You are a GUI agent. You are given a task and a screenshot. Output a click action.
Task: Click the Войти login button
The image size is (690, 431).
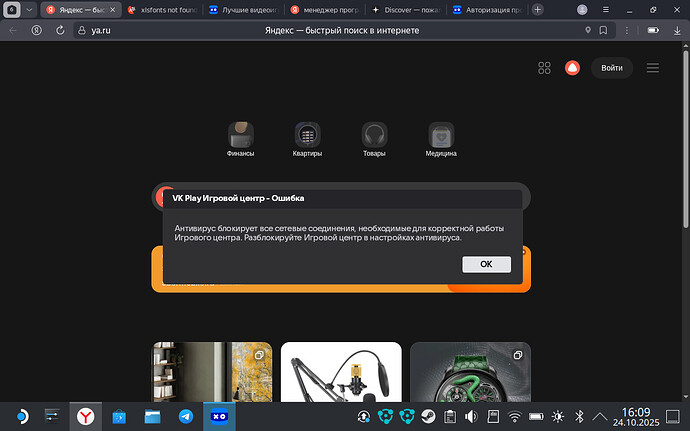(x=612, y=68)
